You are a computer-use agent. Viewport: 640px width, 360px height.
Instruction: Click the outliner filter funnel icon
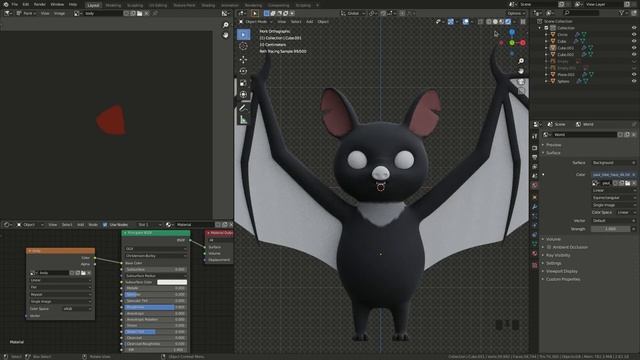[622, 13]
